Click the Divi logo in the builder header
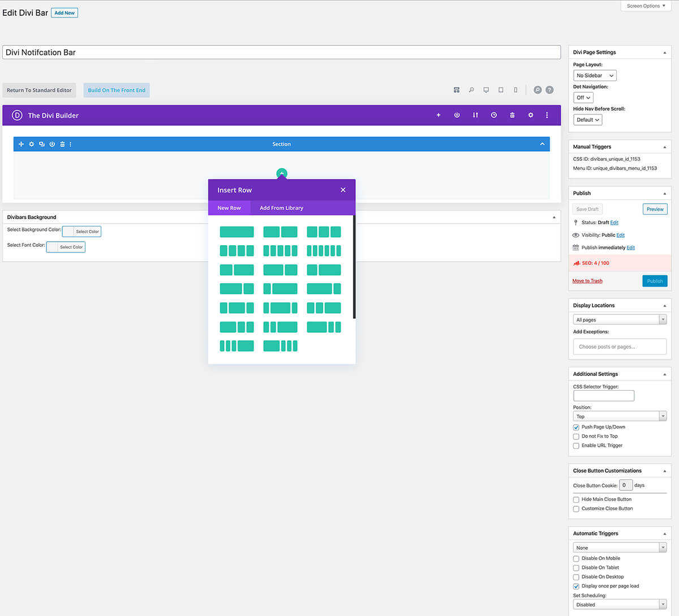The image size is (679, 616). 17,115
